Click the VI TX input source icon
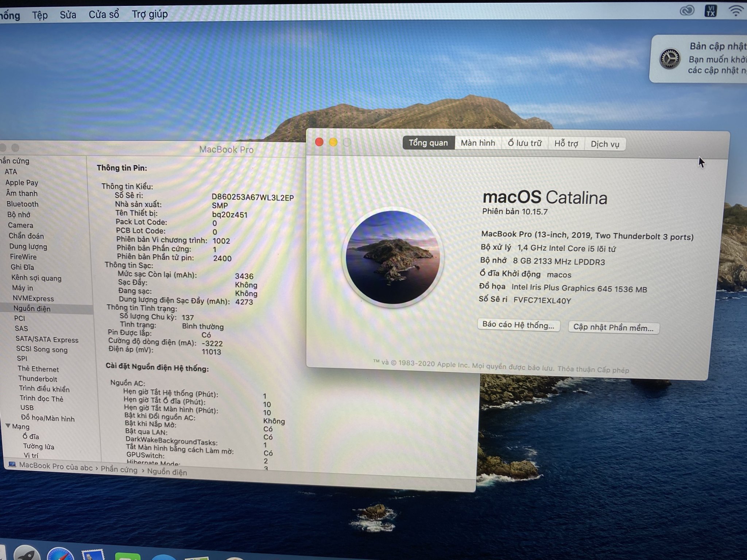The height and width of the screenshot is (560, 747). (x=710, y=11)
